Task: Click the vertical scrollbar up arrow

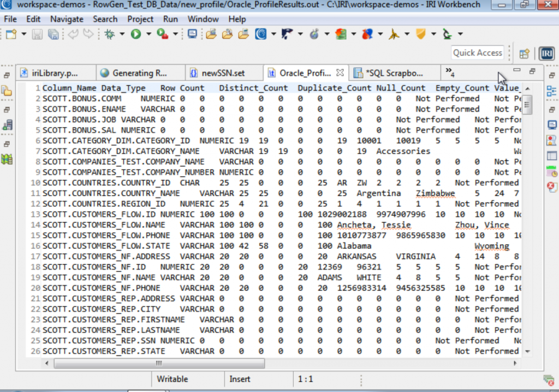Action: tap(527, 88)
